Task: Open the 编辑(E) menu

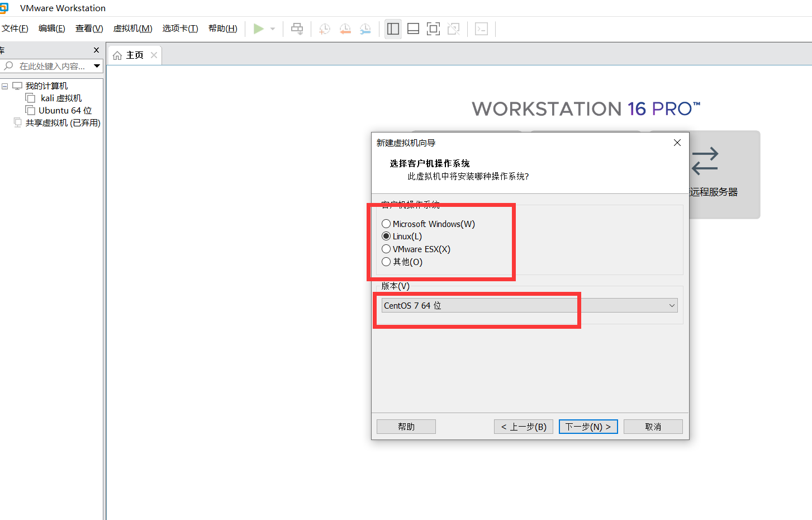Action: pos(51,29)
